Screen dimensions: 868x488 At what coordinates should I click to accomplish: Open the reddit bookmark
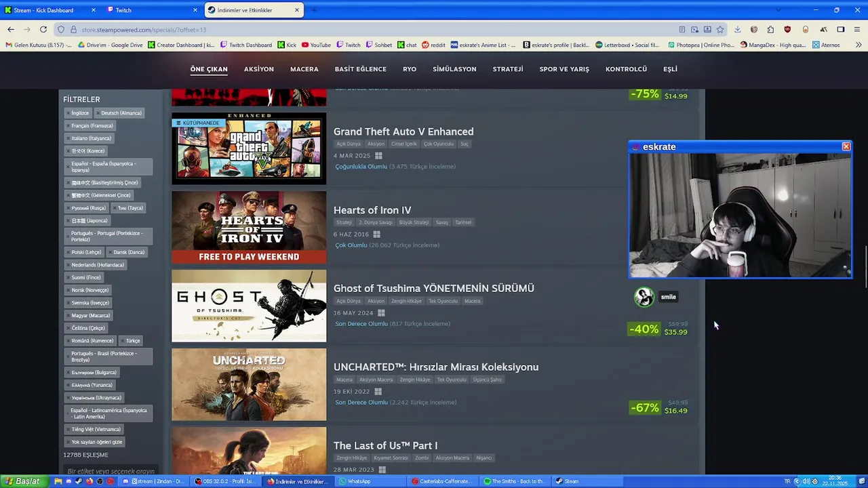click(433, 45)
